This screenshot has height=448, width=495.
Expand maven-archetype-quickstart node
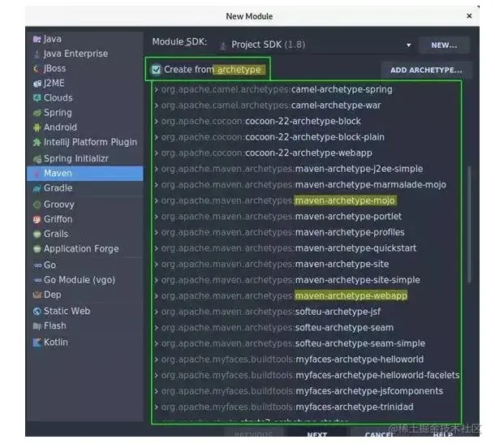point(157,248)
